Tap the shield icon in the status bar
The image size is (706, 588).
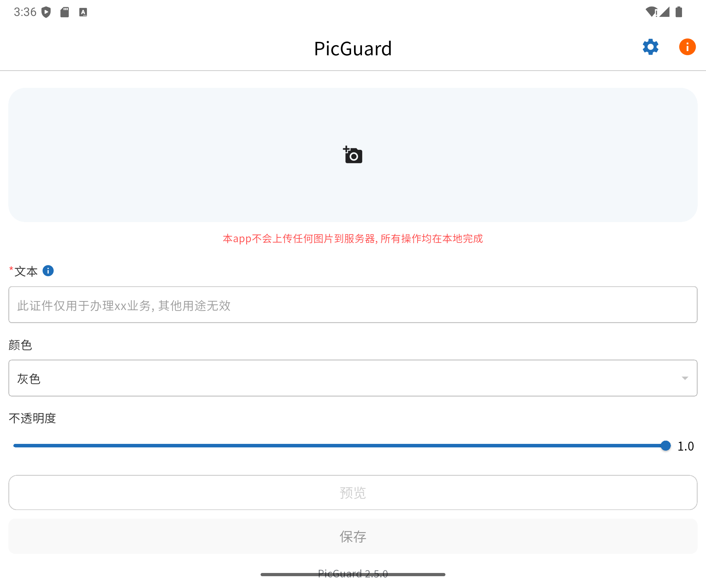[46, 12]
